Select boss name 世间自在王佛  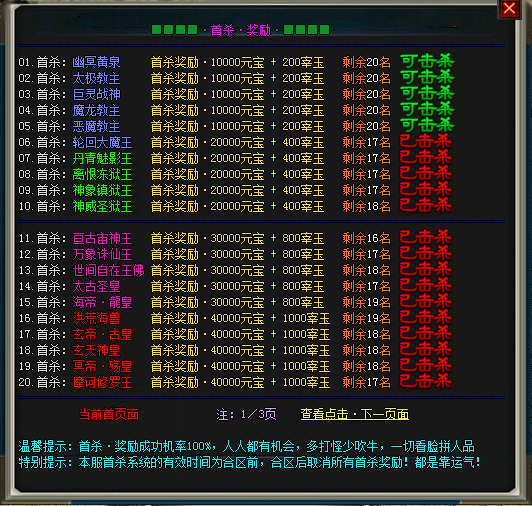point(108,270)
